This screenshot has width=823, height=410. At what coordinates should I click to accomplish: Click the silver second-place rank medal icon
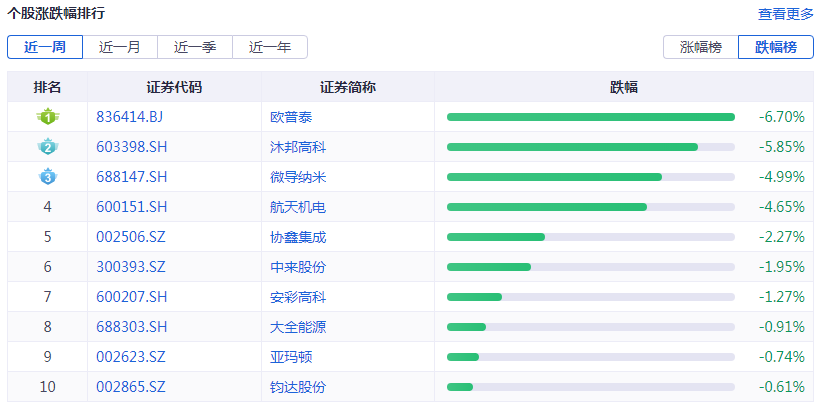(47, 147)
